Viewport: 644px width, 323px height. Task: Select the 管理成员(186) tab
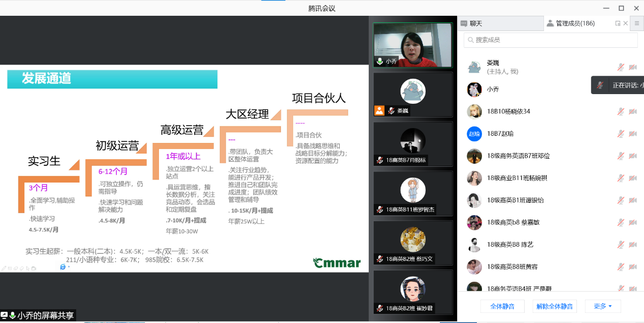[x=574, y=23]
